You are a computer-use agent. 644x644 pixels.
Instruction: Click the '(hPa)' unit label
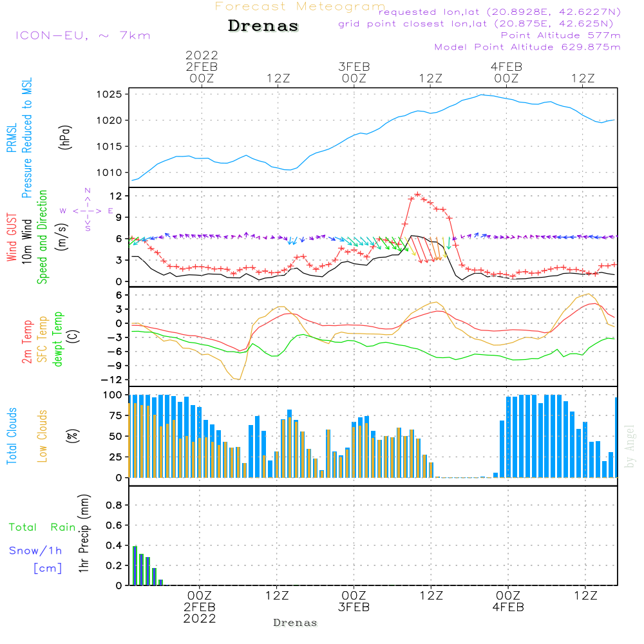click(65, 137)
